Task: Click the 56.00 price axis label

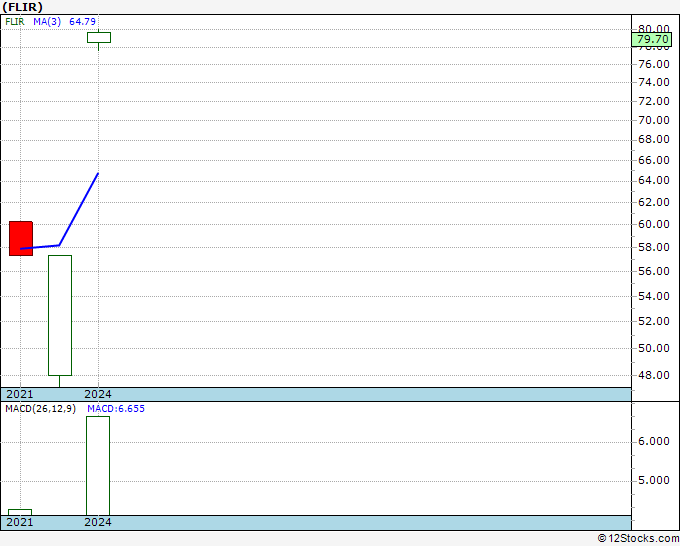Action: click(654, 271)
